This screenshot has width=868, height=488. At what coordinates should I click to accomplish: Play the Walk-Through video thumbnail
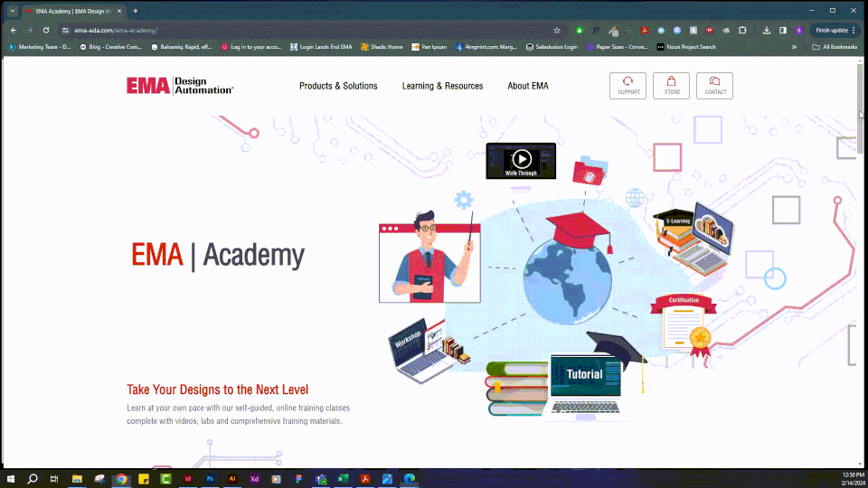tap(521, 161)
